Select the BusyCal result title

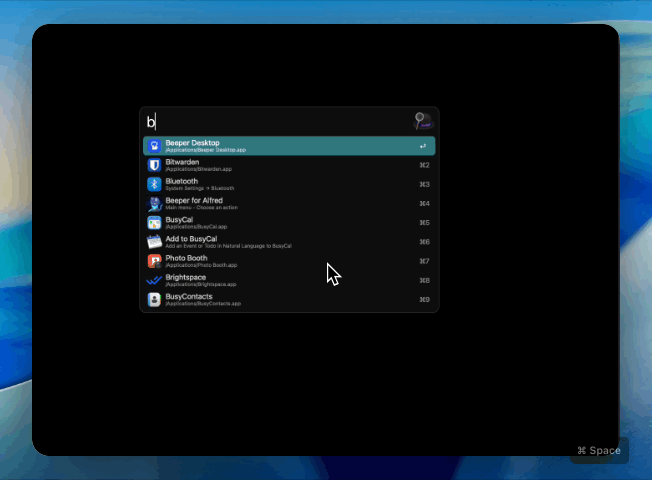(x=179, y=220)
